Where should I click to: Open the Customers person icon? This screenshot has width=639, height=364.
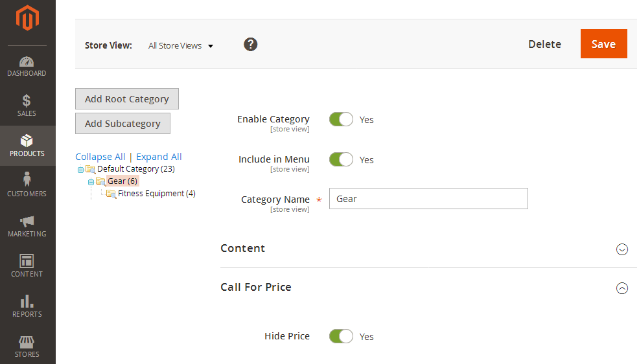click(x=27, y=179)
